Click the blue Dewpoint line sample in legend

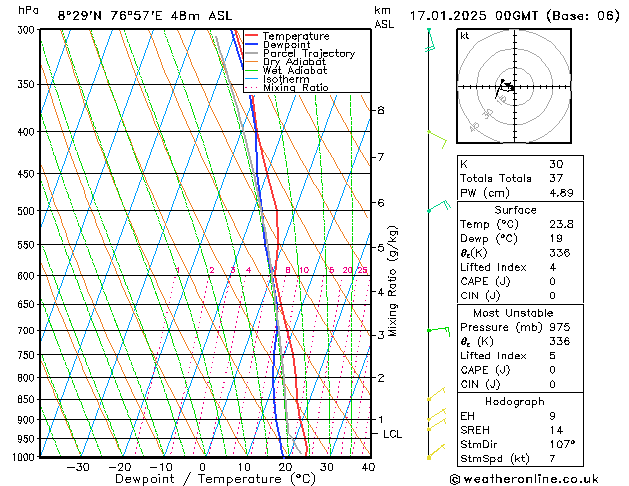tap(252, 45)
